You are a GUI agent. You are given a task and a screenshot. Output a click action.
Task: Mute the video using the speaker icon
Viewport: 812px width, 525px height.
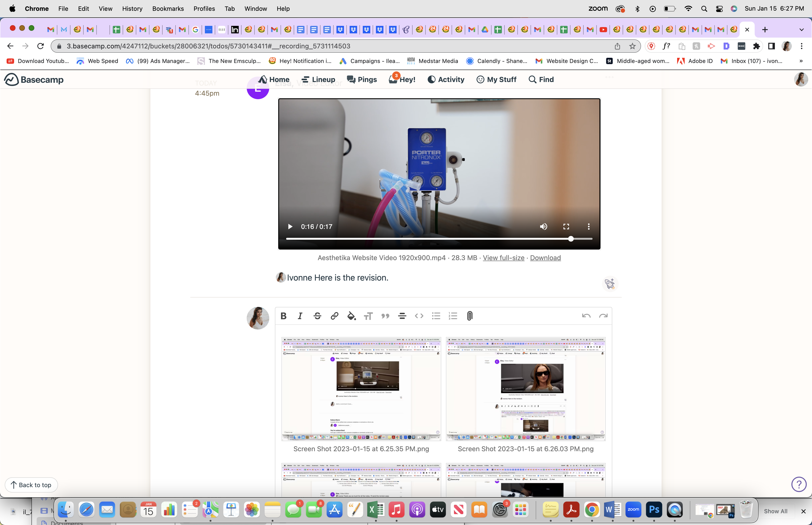pyautogui.click(x=543, y=227)
